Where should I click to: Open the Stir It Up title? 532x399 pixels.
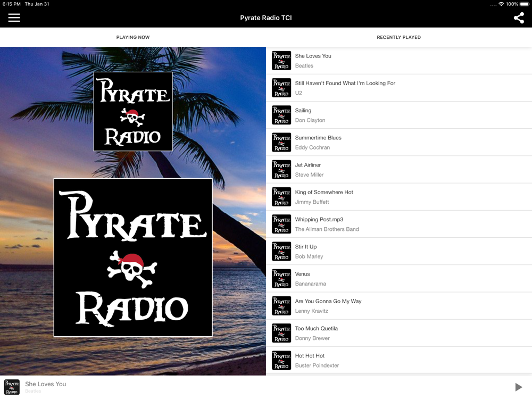(306, 247)
